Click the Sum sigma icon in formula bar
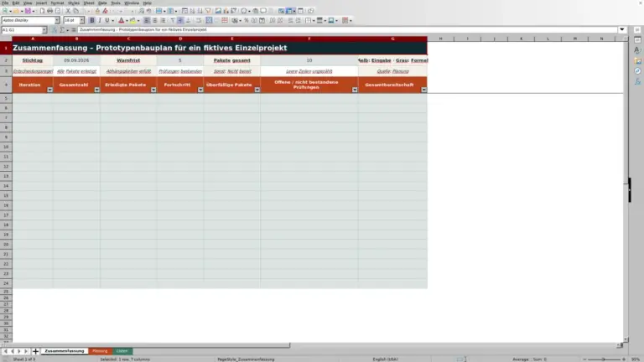644x362 pixels. 62,30
